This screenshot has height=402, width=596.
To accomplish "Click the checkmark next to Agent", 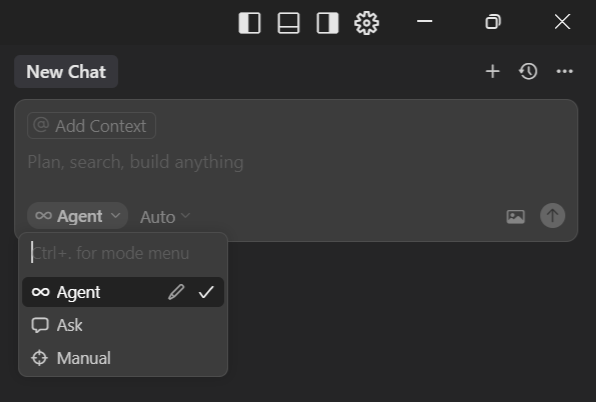I will [x=206, y=292].
